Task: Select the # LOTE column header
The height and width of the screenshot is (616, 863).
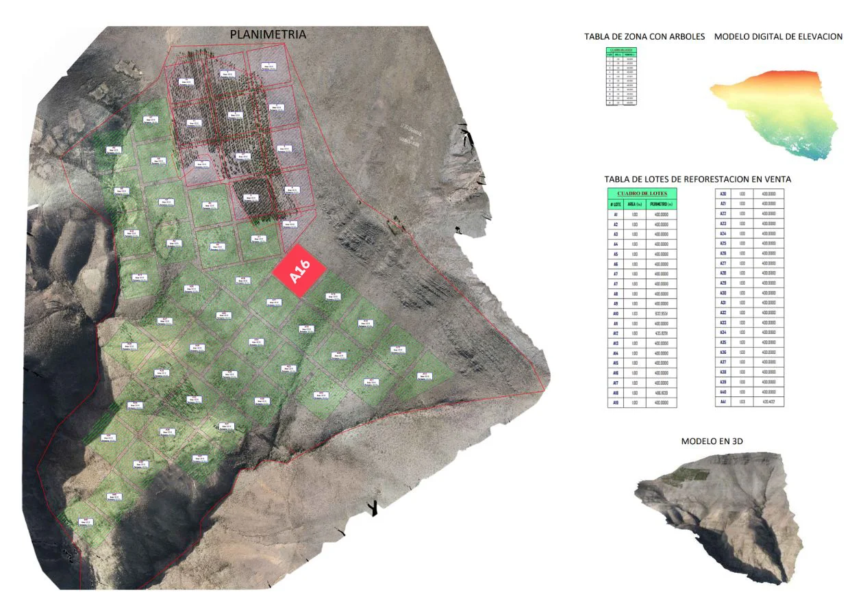Action: tap(615, 205)
